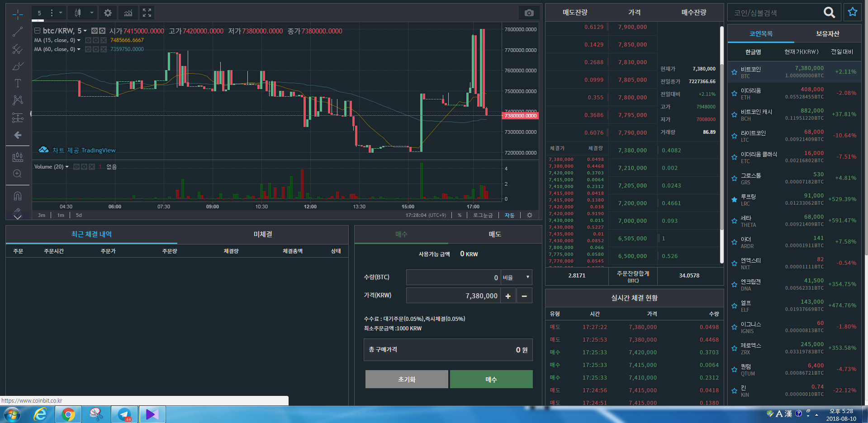868x423 pixels.
Task: Switch to the 최근 체결 내역 tab
Action: coord(91,234)
